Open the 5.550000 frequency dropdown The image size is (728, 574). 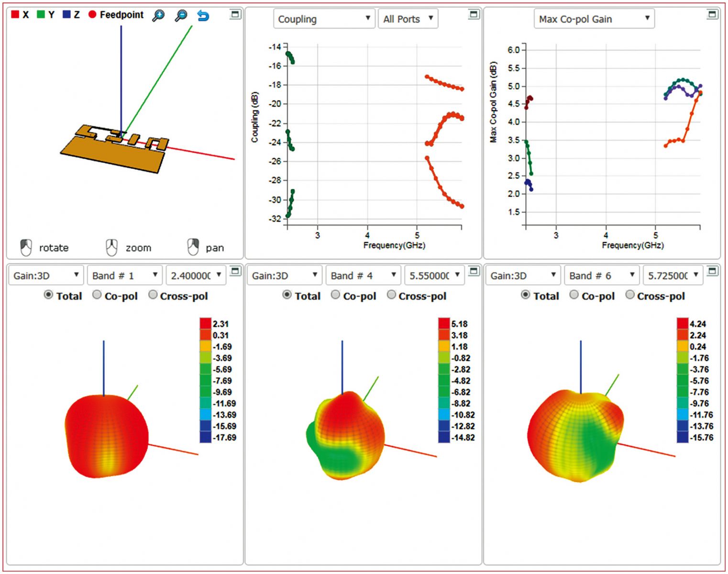coord(434,276)
